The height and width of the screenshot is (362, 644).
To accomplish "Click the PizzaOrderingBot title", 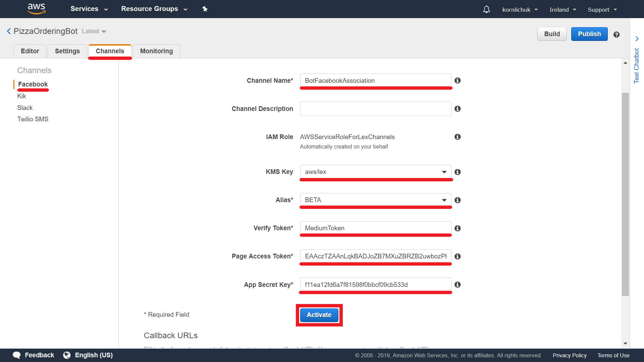I will pyautogui.click(x=46, y=31).
